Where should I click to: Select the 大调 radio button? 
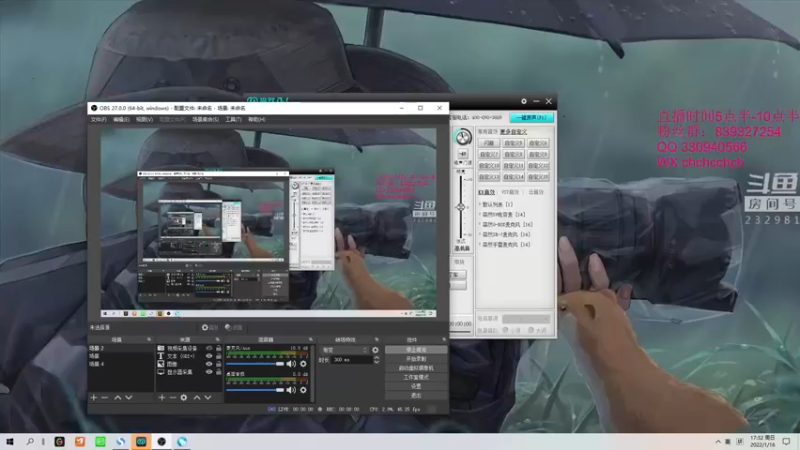(531, 331)
